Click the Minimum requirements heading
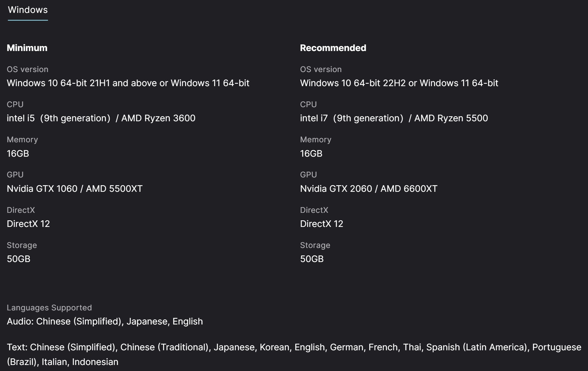This screenshot has width=588, height=371. [27, 48]
